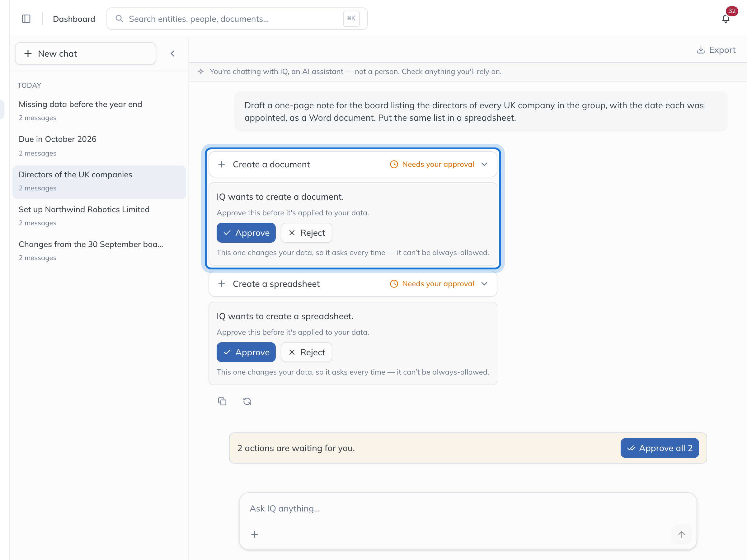747x560 pixels.
Task: Copy the response using the copy icon
Action: tap(222, 401)
